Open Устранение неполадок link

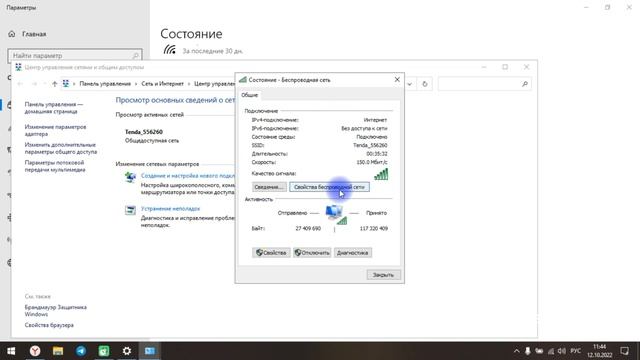170,209
